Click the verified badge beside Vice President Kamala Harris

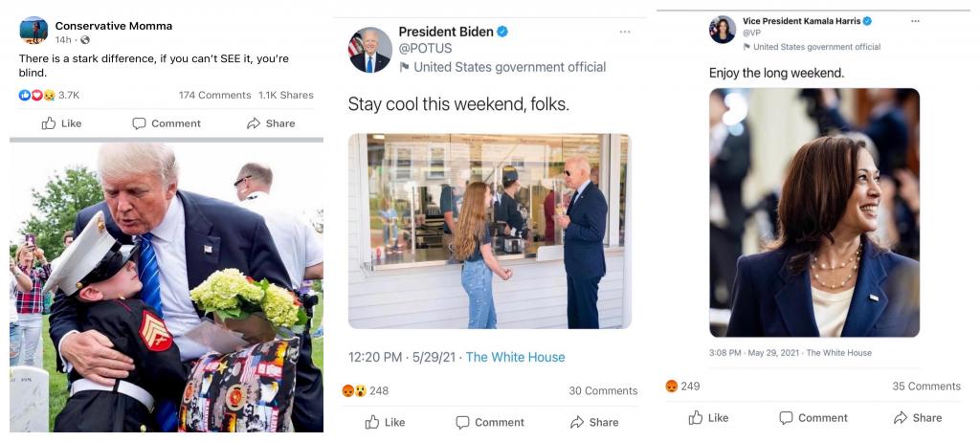pyautogui.click(x=868, y=21)
